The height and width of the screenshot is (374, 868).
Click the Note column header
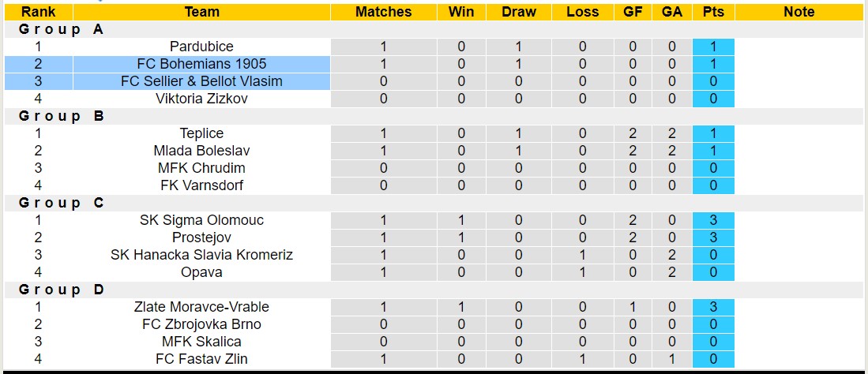(798, 12)
